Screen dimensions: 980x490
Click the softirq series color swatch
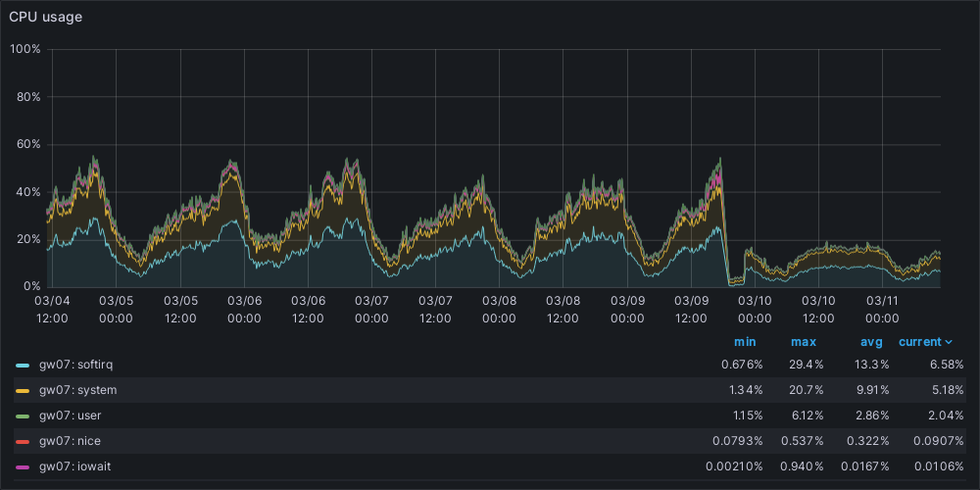(23, 365)
